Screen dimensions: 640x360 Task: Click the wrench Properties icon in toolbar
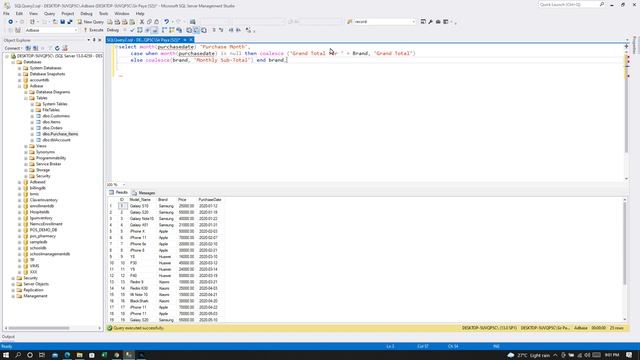[431, 22]
